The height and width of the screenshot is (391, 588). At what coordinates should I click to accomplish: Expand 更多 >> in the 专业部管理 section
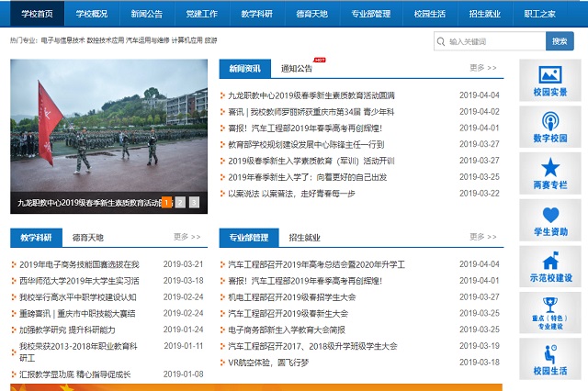point(483,237)
